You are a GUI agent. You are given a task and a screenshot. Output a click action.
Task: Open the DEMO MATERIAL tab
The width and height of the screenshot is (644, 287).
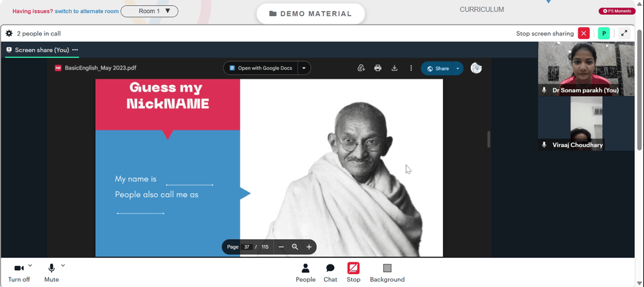[x=311, y=14]
